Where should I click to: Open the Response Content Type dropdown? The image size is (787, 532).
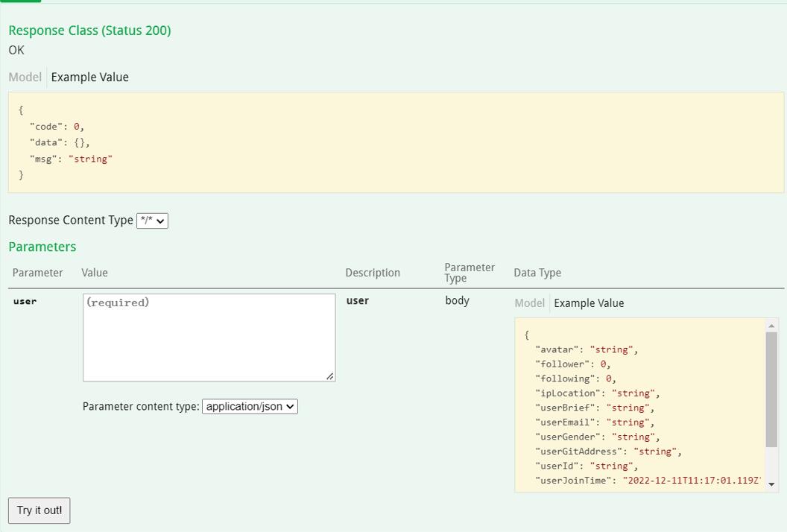point(152,221)
